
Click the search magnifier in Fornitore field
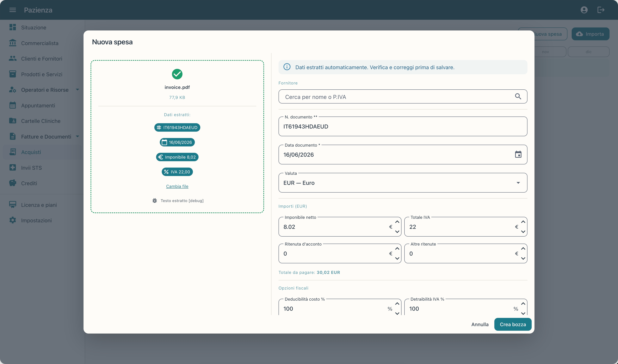[518, 96]
